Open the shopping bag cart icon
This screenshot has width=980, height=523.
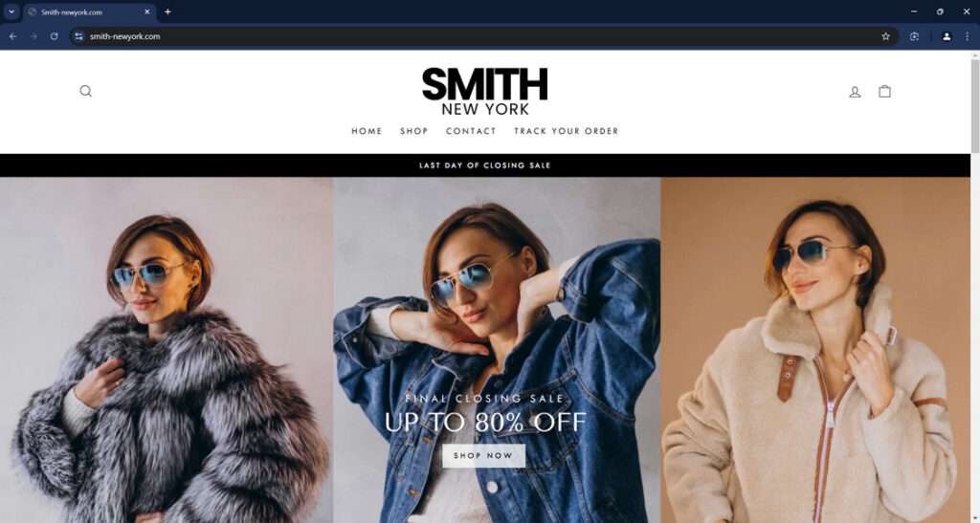(x=884, y=91)
